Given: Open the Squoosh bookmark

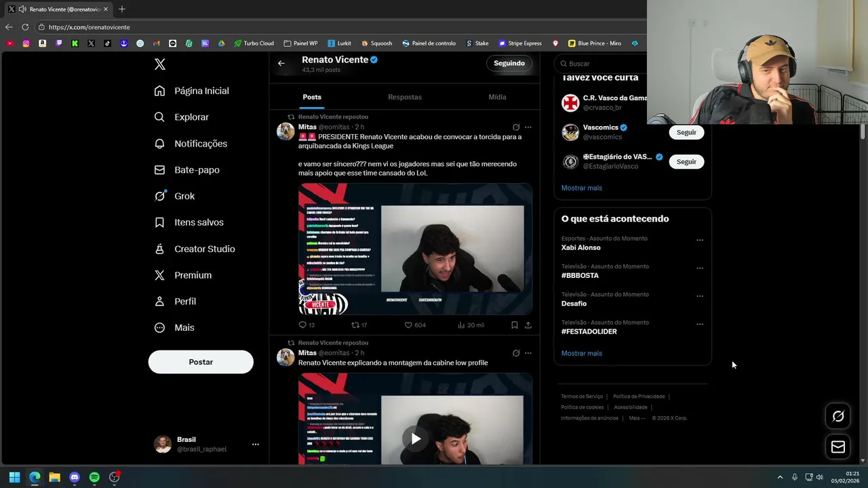Looking at the screenshot, I should [376, 43].
